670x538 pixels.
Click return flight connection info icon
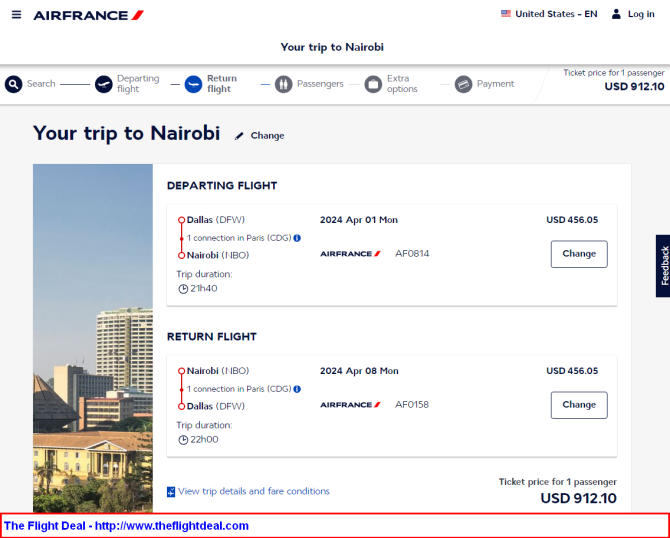(297, 389)
